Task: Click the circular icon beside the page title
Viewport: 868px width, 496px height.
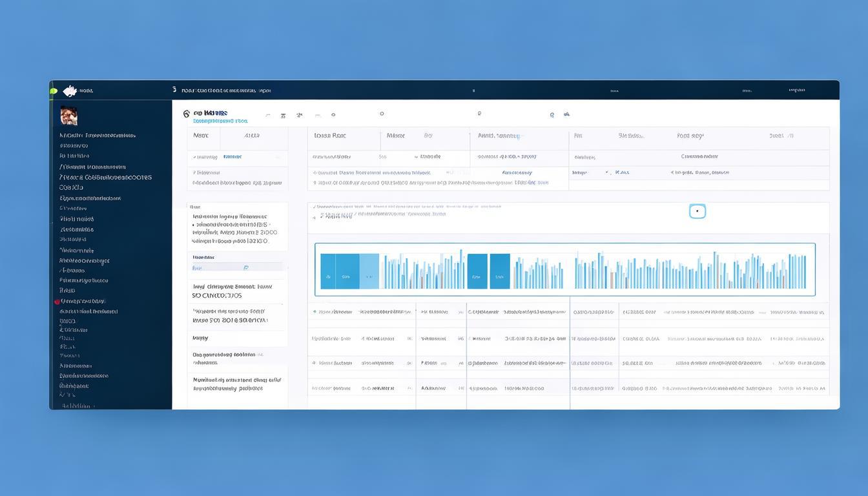Action: coord(187,114)
